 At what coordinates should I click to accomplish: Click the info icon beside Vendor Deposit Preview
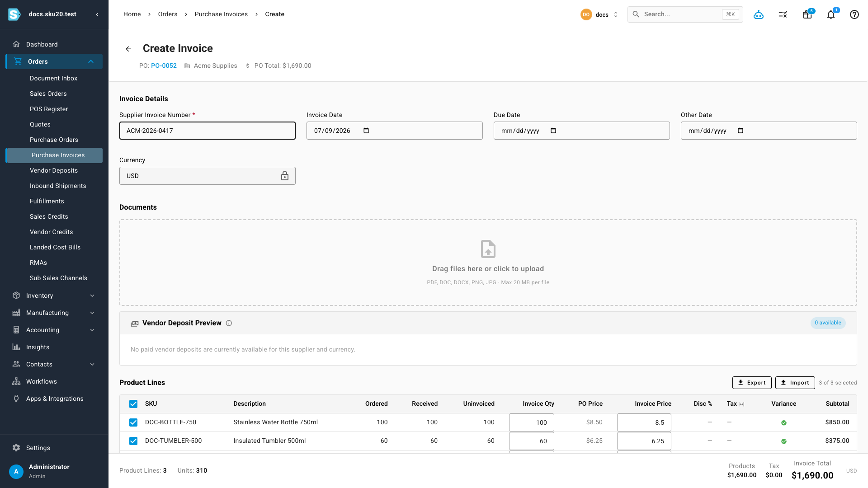(229, 323)
